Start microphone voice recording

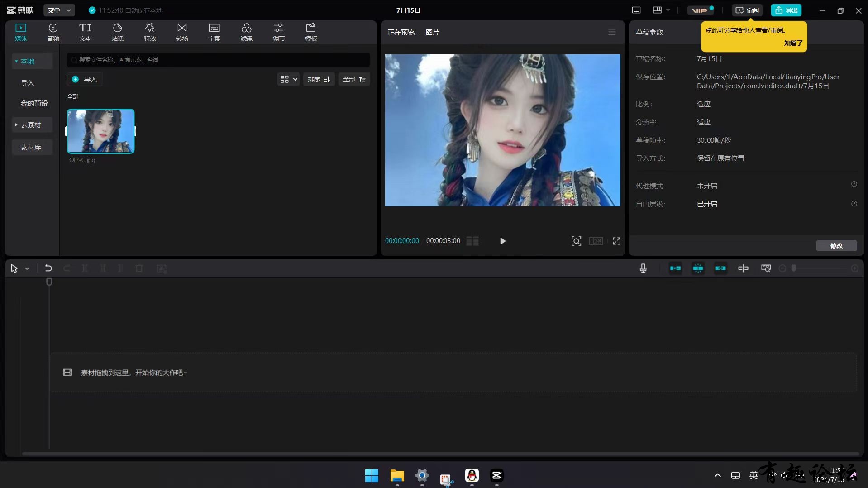click(643, 268)
